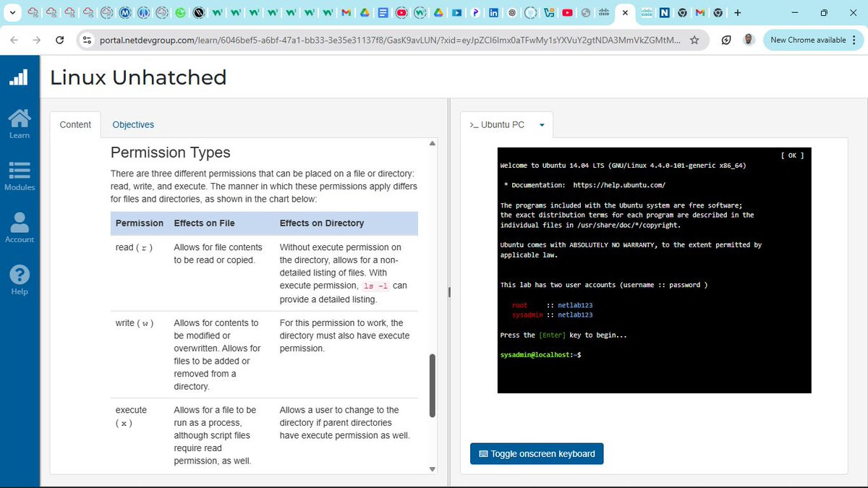
Task: Go back with the browser back arrow
Action: [x=14, y=40]
